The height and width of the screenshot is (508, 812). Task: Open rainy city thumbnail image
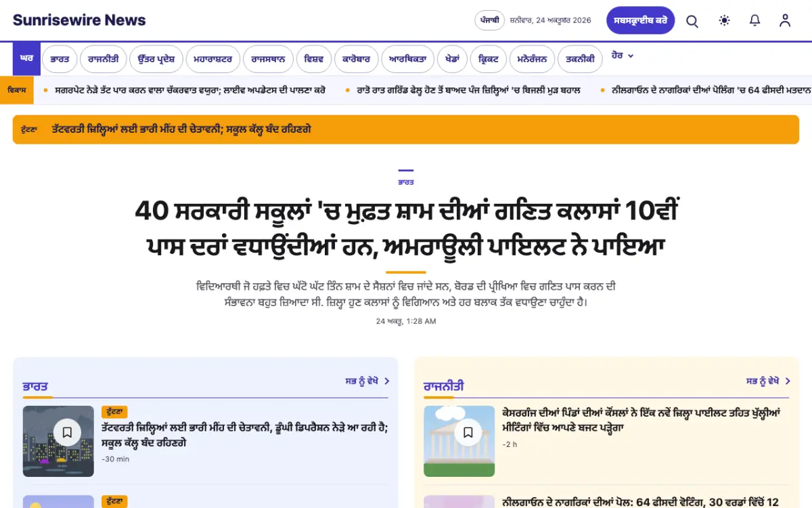point(58,441)
